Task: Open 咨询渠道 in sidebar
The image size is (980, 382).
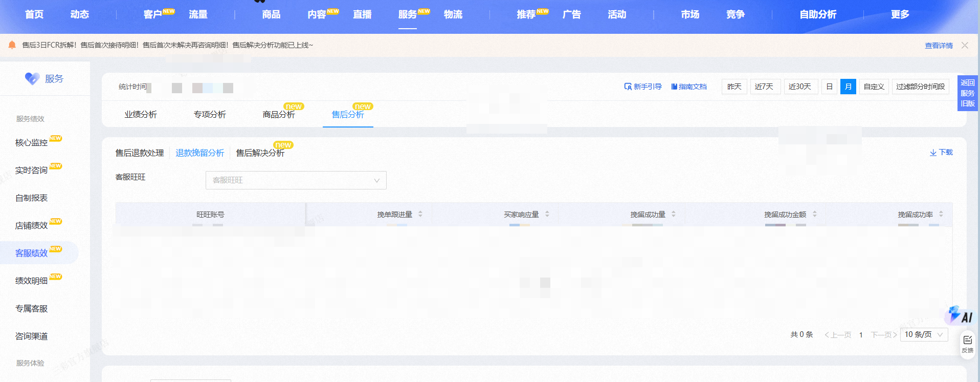Action: (x=32, y=336)
